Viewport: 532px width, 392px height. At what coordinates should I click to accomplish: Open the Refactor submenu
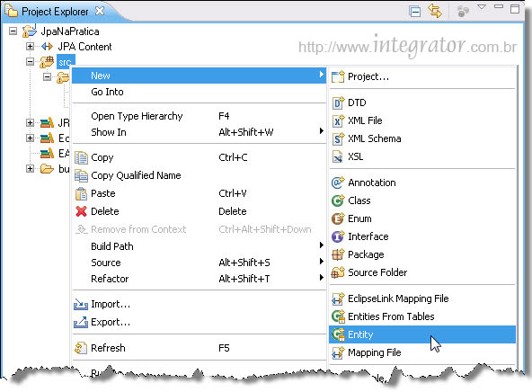[x=199, y=279]
